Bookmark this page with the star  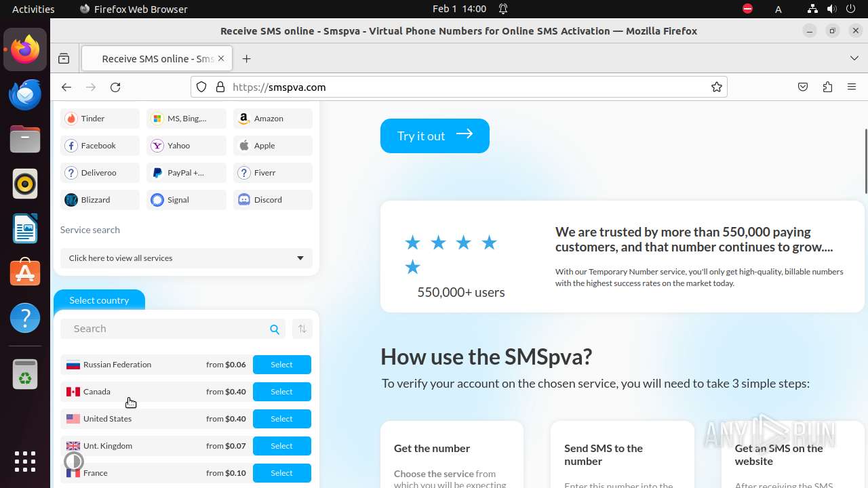click(716, 87)
